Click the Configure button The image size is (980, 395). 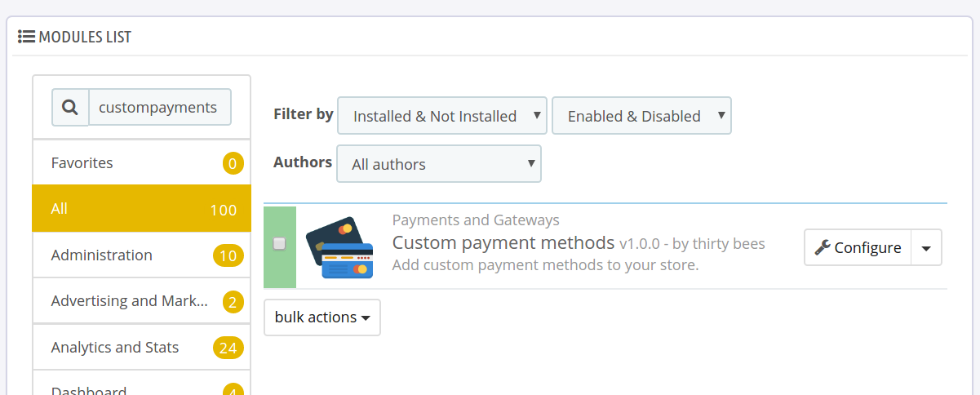[x=858, y=247]
